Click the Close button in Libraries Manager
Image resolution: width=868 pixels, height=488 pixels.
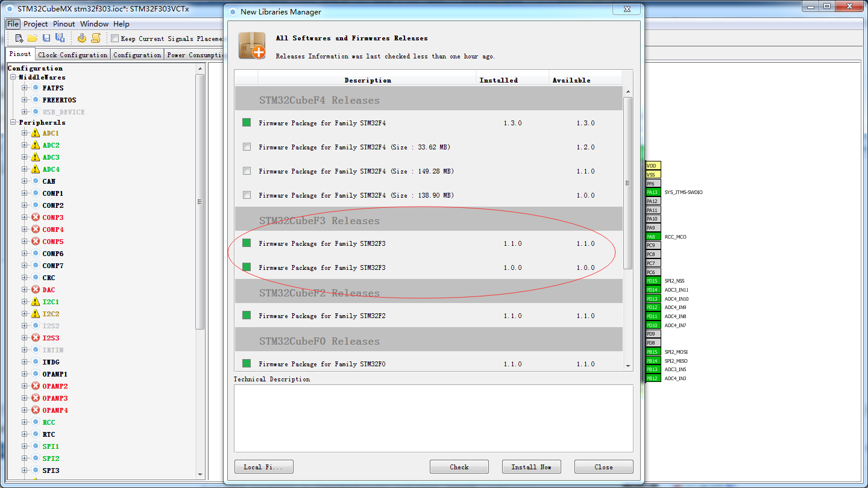604,467
